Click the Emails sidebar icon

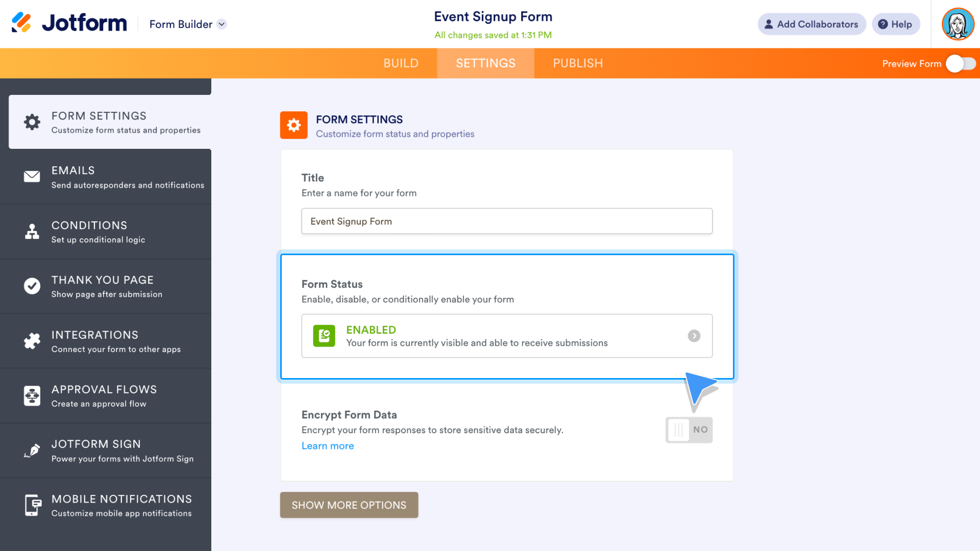pos(31,176)
